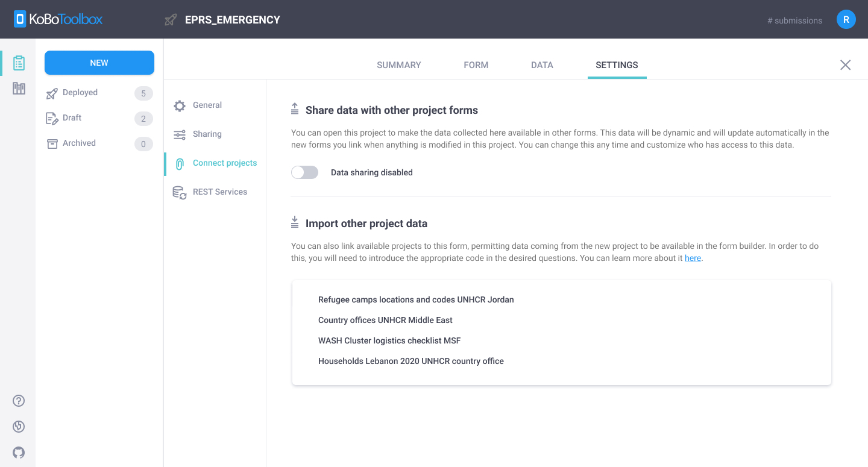Select 'WASH Cluster logistics checklist MSF' project

point(389,340)
